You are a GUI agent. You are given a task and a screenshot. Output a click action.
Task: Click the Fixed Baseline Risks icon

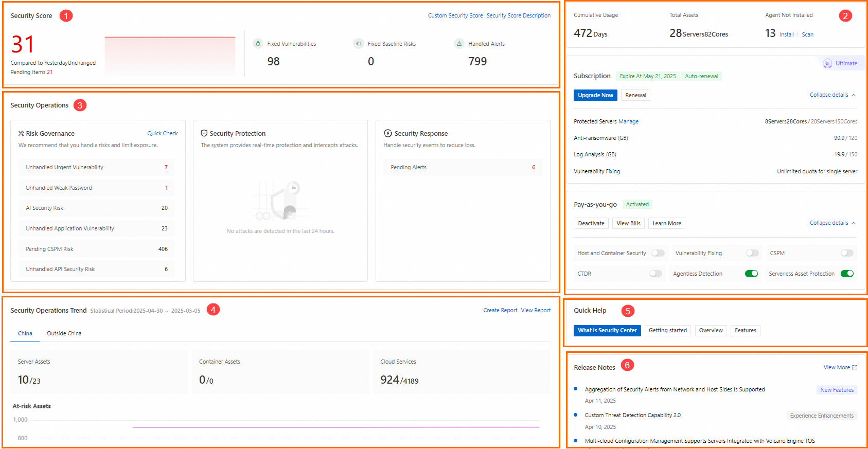358,44
